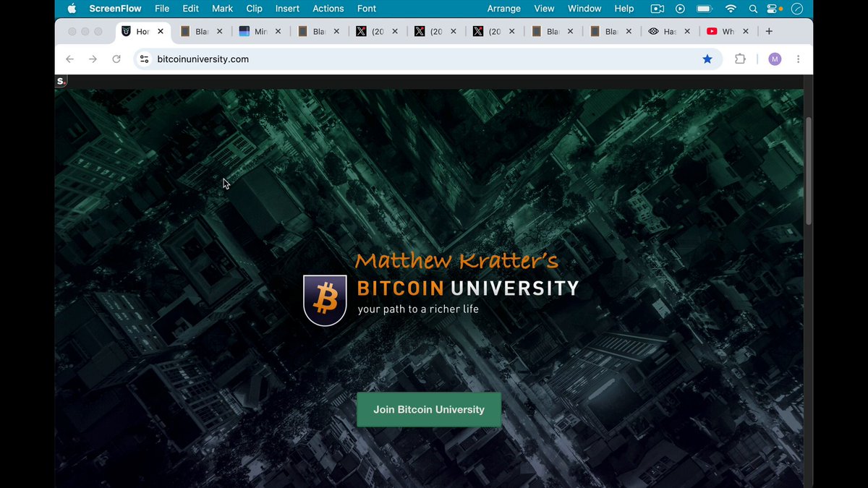Reload the bitcoinuniversity.com page
Screen dimensions: 868x488
point(116,59)
